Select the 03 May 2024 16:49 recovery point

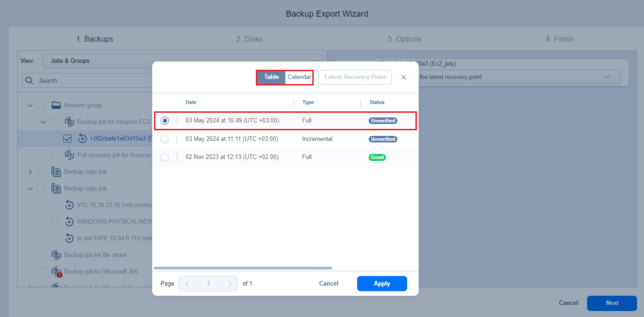coord(165,121)
